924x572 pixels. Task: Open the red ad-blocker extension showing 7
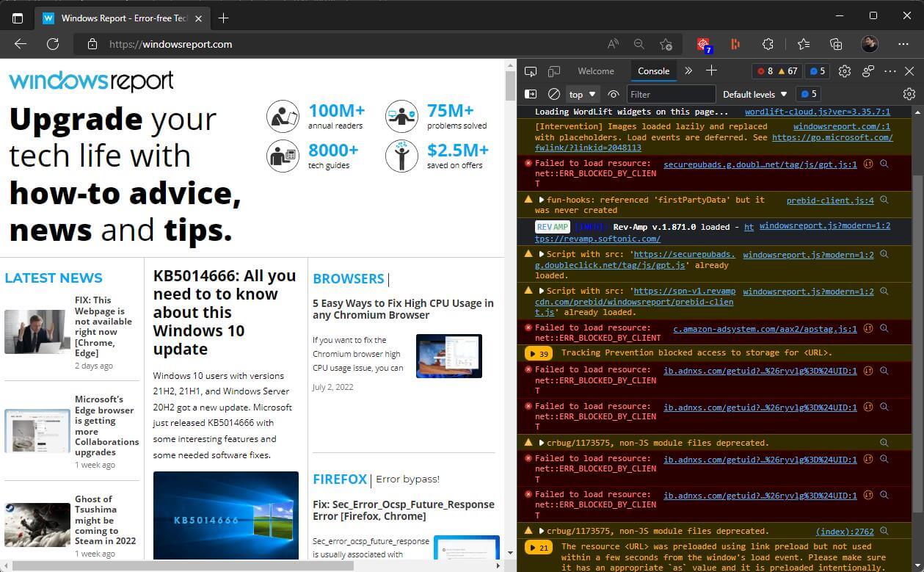pos(705,45)
